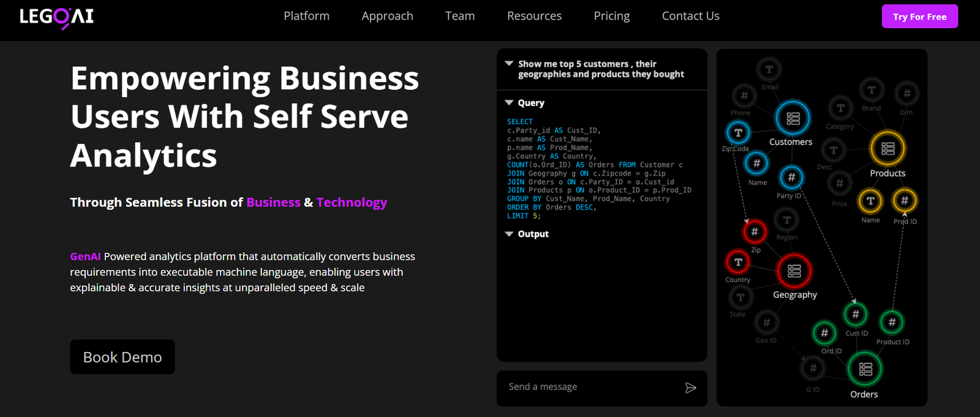Click the Try For Free button

pos(919,17)
